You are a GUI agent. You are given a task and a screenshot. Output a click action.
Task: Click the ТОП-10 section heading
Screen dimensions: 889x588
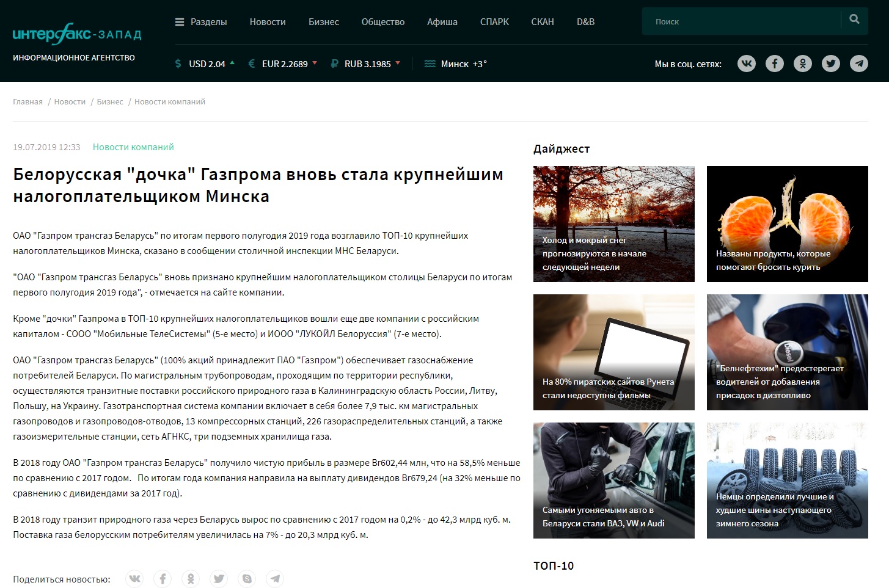[554, 565]
